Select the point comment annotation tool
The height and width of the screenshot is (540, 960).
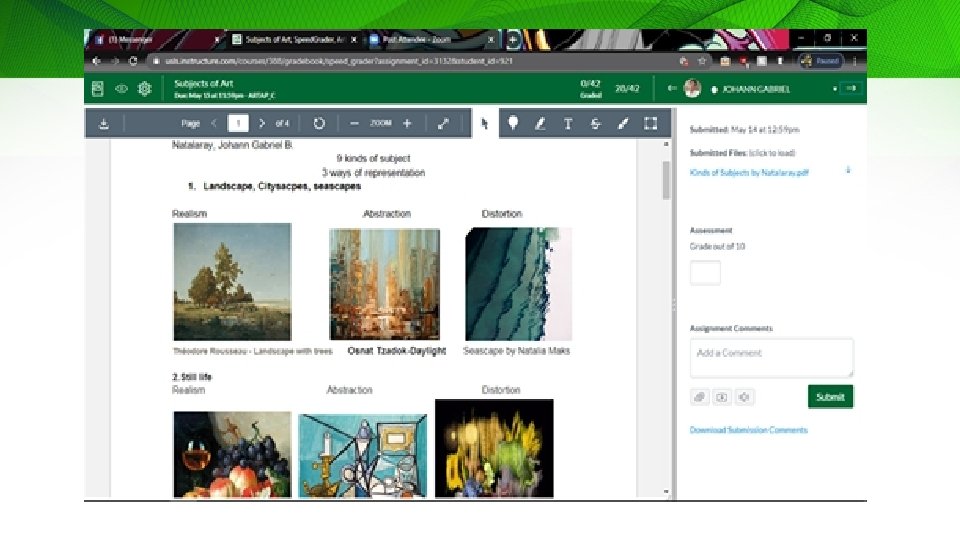coord(513,123)
